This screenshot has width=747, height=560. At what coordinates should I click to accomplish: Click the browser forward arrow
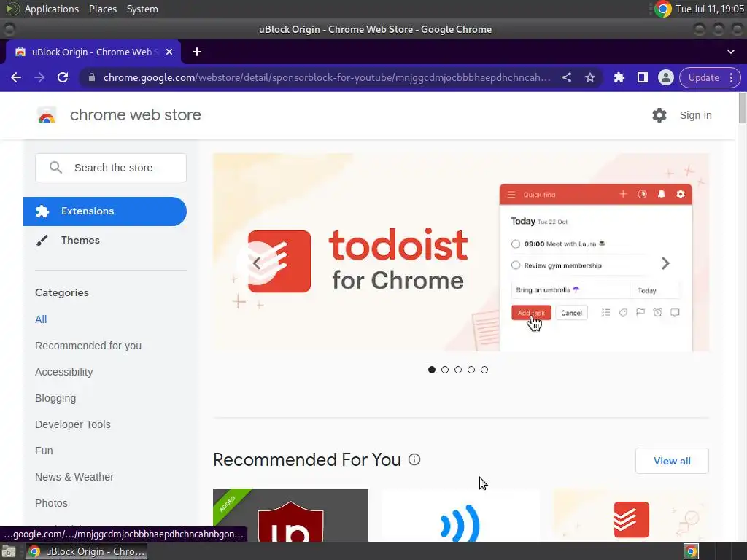(x=39, y=77)
